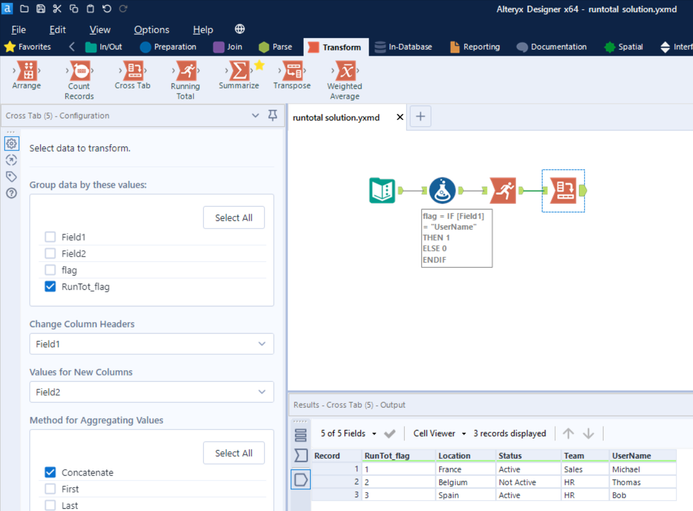Enable the First aggregation method

click(x=50, y=488)
